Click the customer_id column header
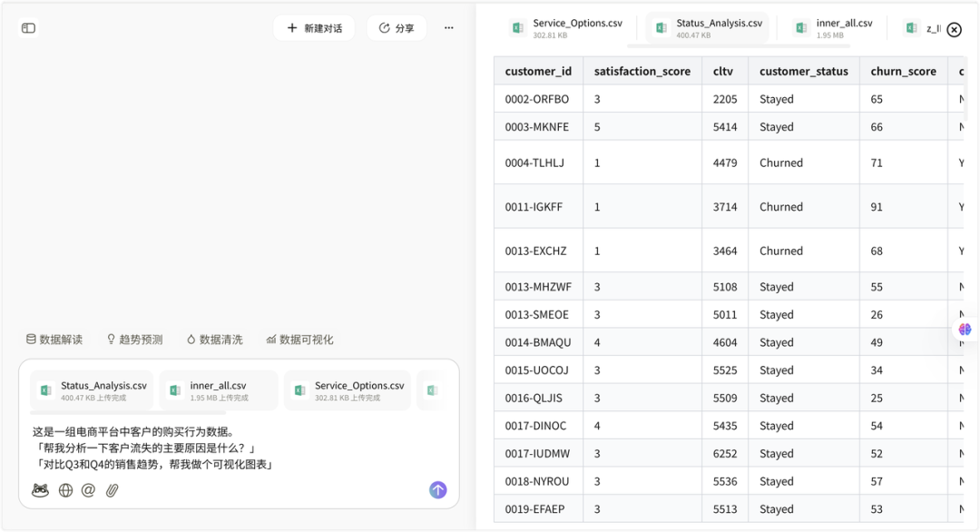Image resolution: width=980 pixels, height=532 pixels. point(538,71)
